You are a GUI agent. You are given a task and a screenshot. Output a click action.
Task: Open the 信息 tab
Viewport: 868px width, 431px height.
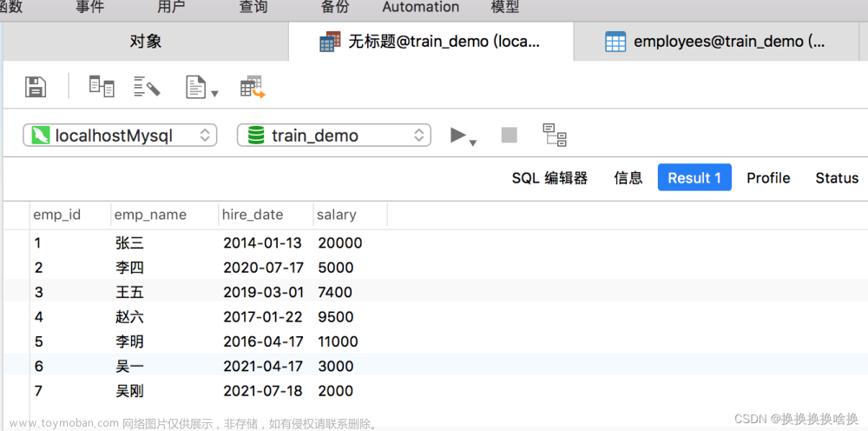628,178
